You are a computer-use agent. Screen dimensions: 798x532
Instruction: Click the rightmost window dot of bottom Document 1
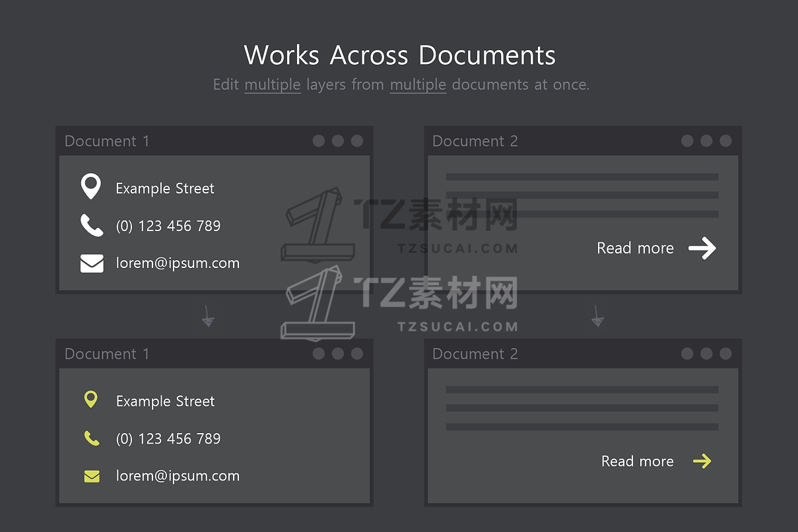coord(357,354)
